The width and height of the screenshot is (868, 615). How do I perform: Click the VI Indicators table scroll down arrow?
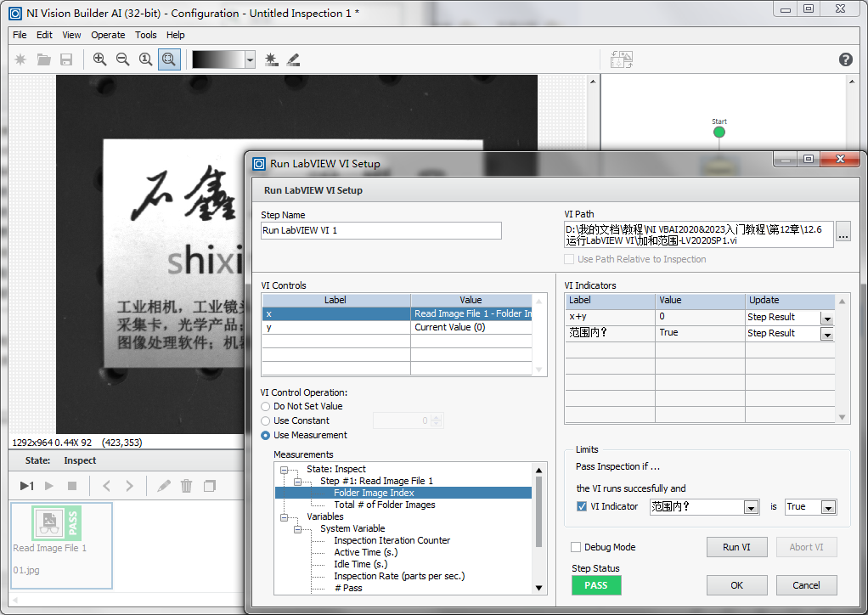(x=842, y=417)
